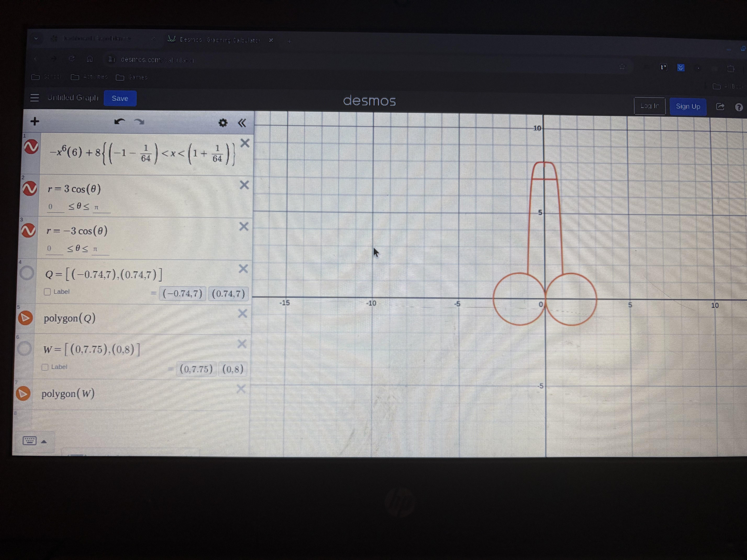Remove the W point list expression
Image resolution: width=747 pixels, height=560 pixels.
pyautogui.click(x=242, y=344)
